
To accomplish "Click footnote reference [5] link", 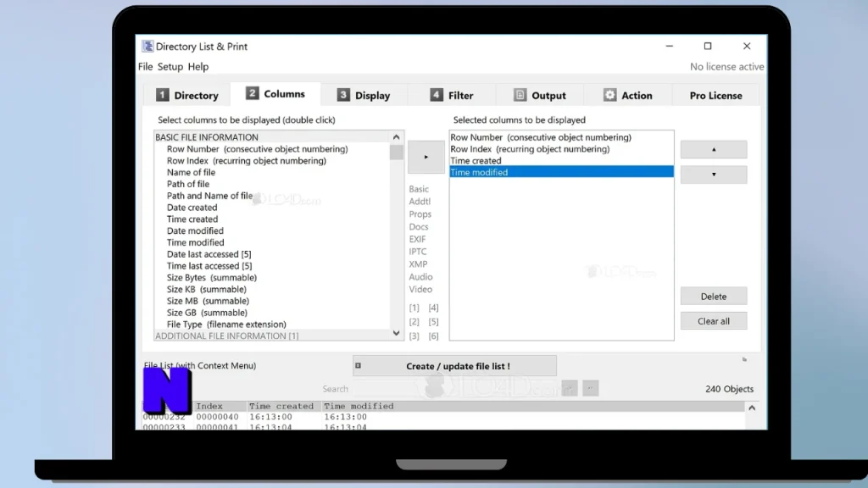I will [433, 322].
